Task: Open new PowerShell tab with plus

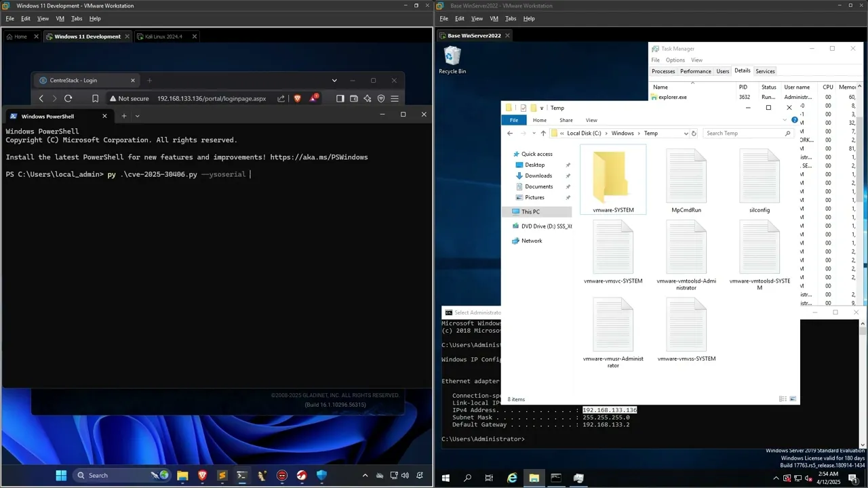Action: (123, 116)
